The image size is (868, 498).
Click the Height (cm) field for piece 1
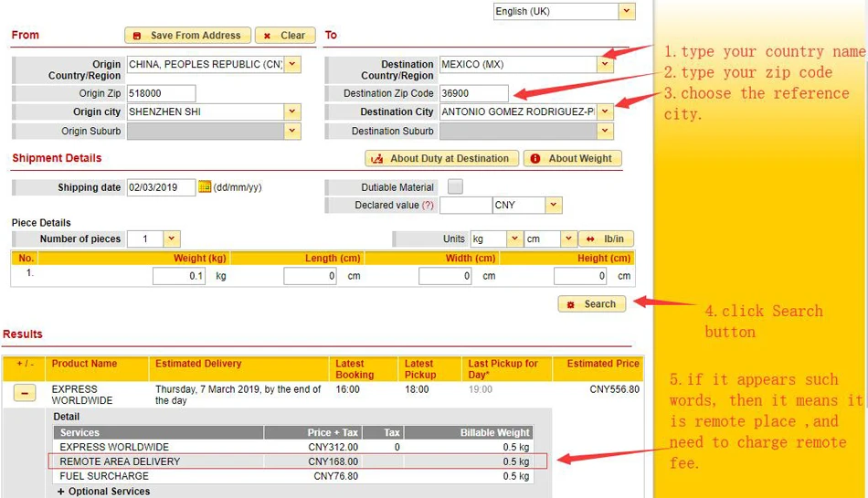580,276
